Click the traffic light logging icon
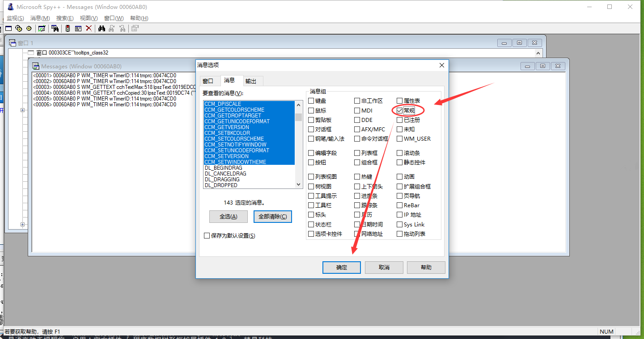The height and width of the screenshot is (339, 644). pyautogui.click(x=68, y=29)
